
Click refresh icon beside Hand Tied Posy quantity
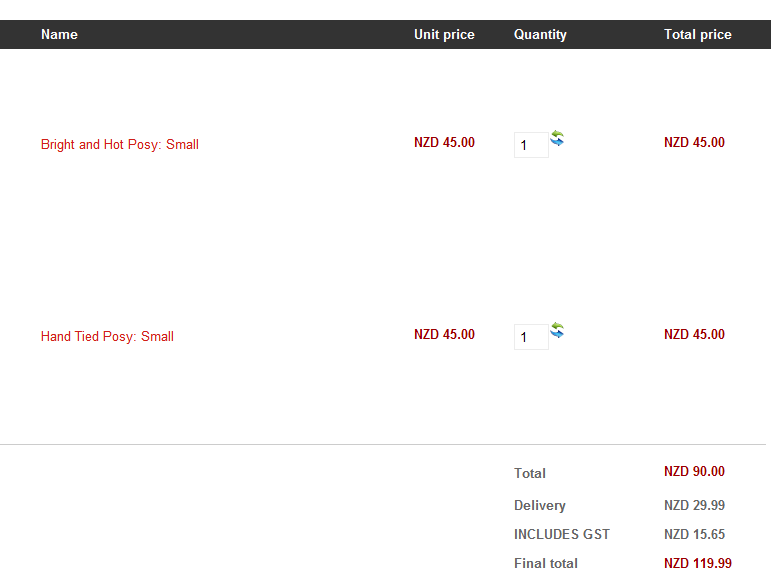[x=557, y=330]
